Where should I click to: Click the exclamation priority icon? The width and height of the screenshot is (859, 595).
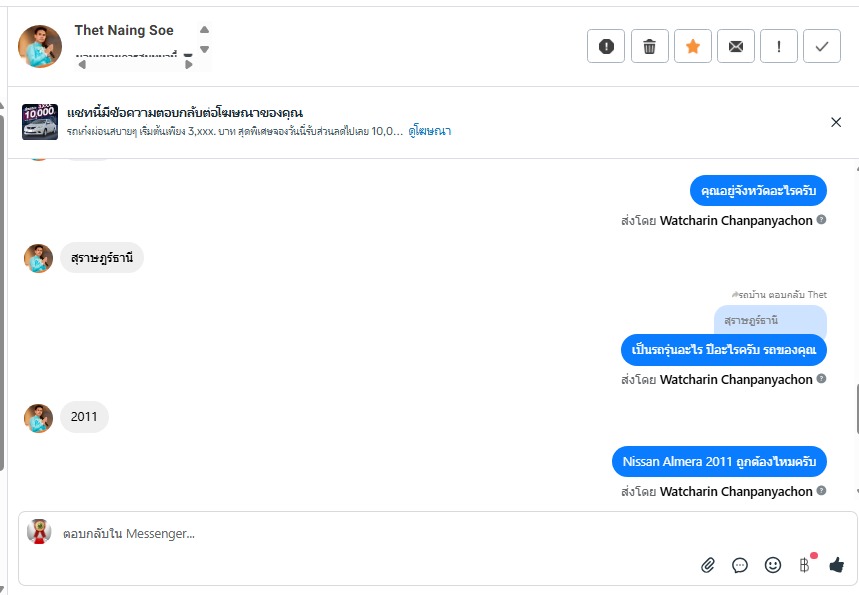pyautogui.click(x=779, y=46)
